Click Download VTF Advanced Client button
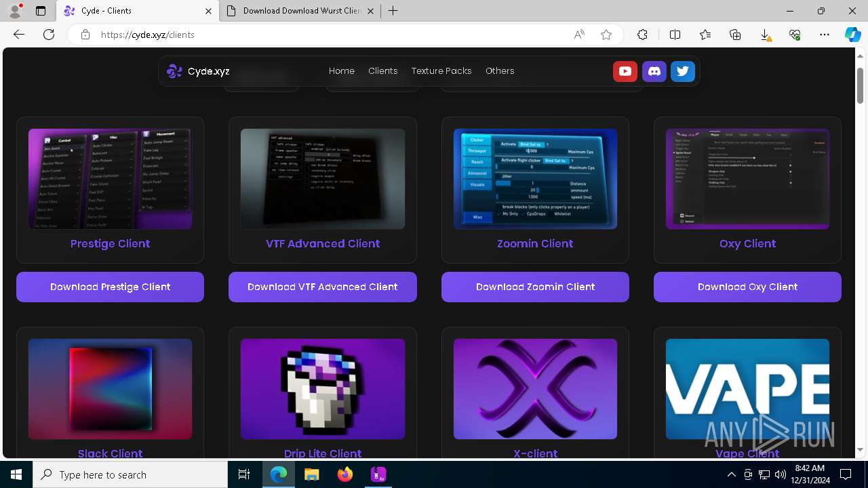Viewport: 868px width, 488px height. [323, 287]
